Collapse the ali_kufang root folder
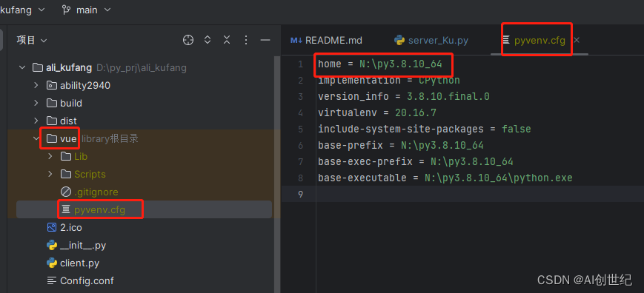 tap(22, 67)
